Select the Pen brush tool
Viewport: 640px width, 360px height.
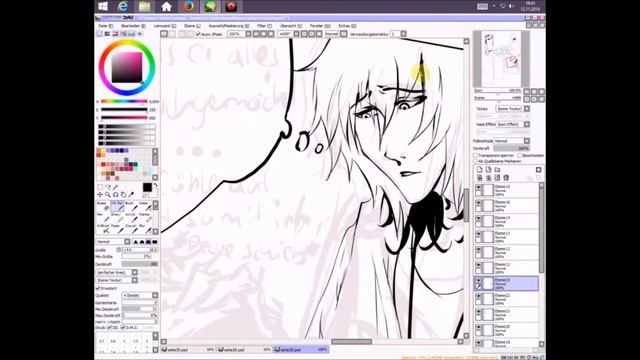click(103, 217)
